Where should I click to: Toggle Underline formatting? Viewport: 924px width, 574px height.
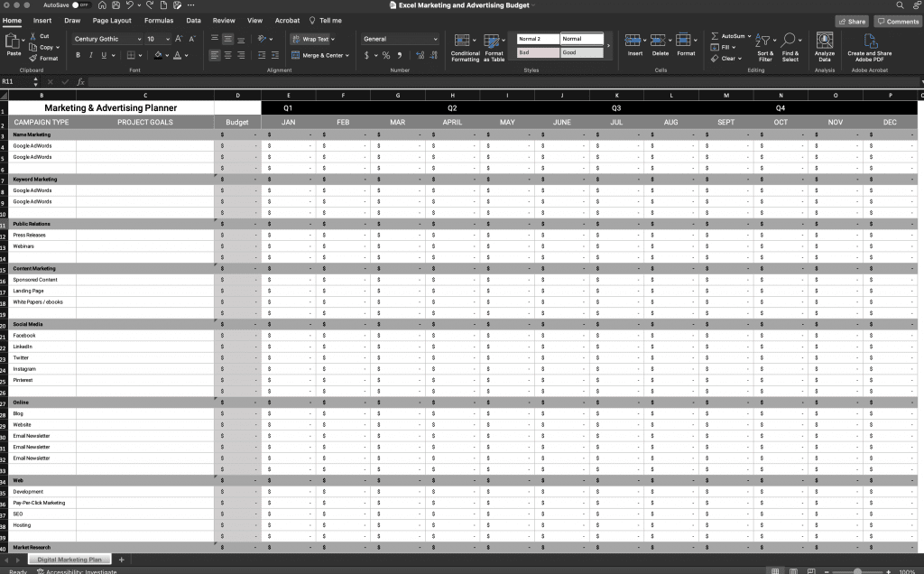pos(104,55)
